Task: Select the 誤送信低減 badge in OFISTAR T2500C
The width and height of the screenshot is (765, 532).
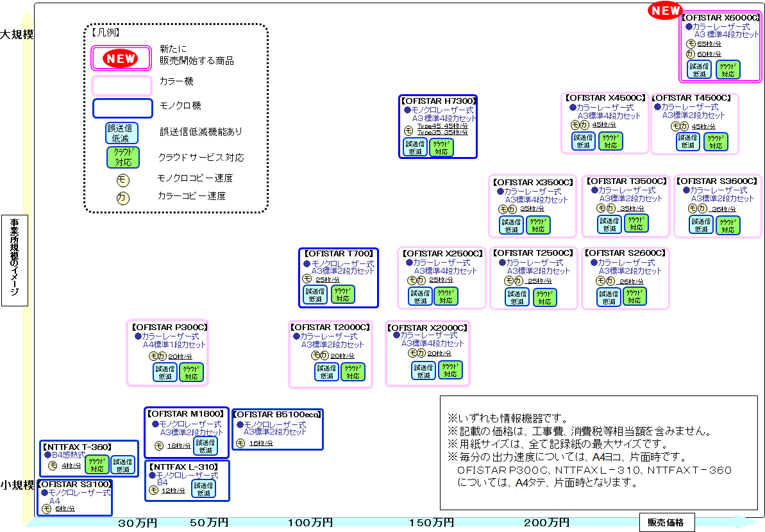Action: coord(517,297)
